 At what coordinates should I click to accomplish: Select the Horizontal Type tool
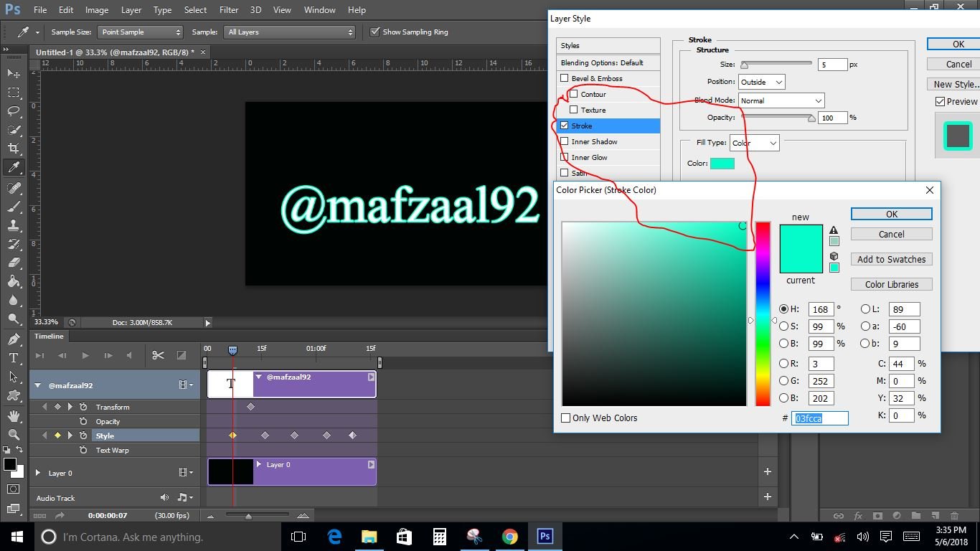(x=14, y=358)
